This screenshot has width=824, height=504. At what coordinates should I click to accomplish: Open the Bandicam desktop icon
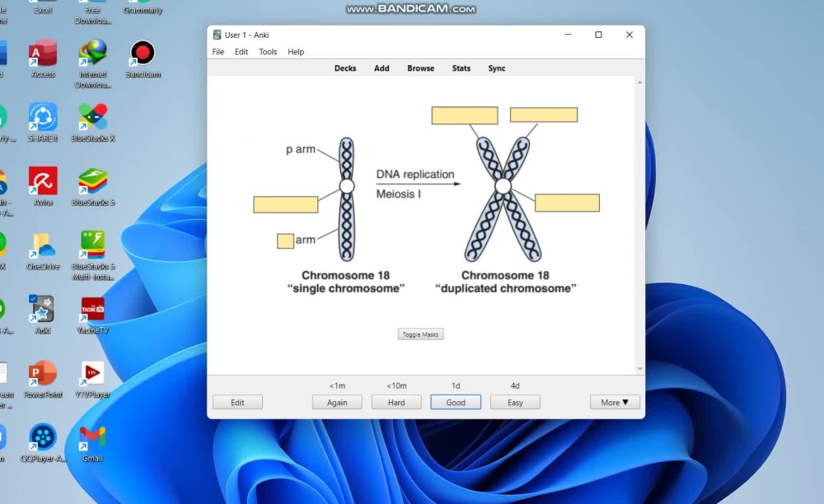[143, 58]
